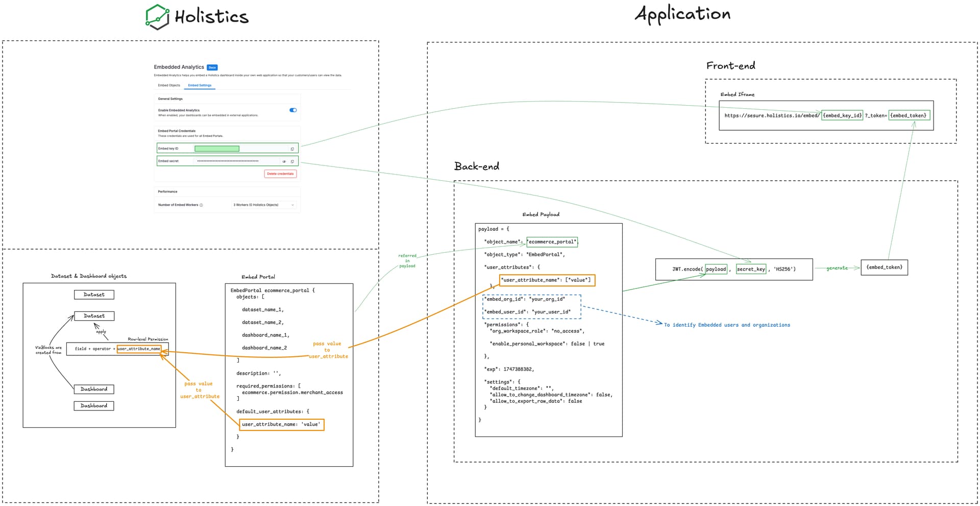Click the default_user_attributes line
The width and height of the screenshot is (980, 506).
[273, 412]
